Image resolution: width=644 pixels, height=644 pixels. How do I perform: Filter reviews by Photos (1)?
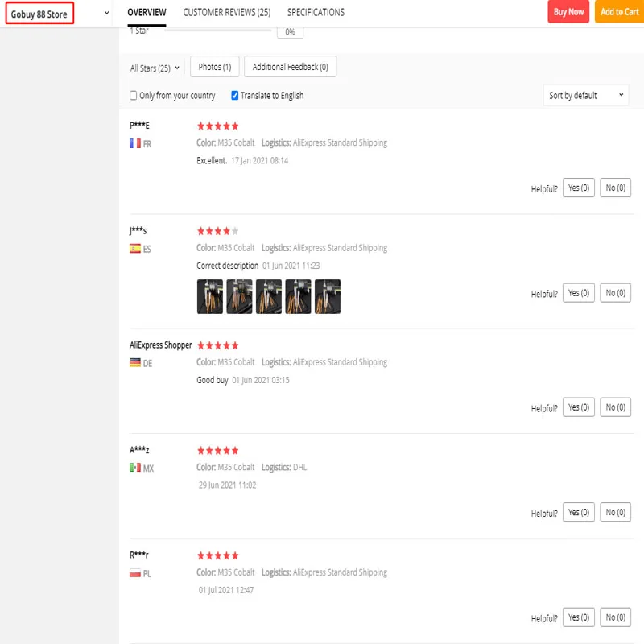[215, 67]
